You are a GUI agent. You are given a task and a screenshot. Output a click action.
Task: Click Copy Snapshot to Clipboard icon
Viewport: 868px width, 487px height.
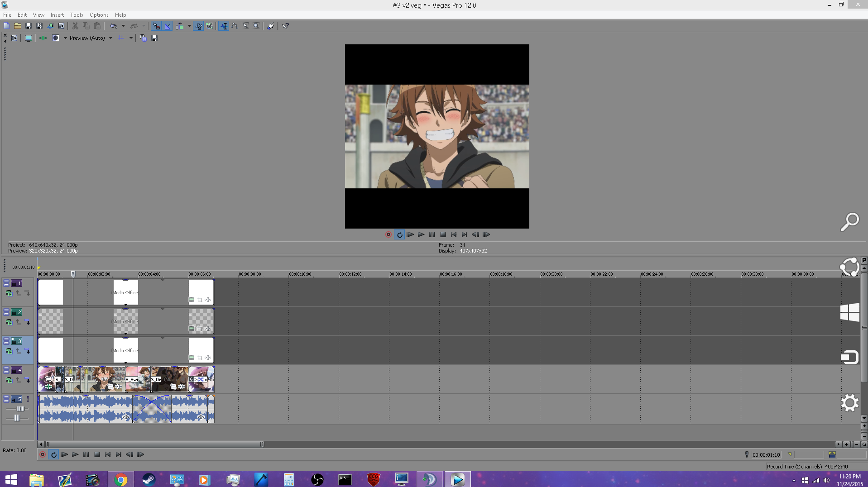[143, 38]
